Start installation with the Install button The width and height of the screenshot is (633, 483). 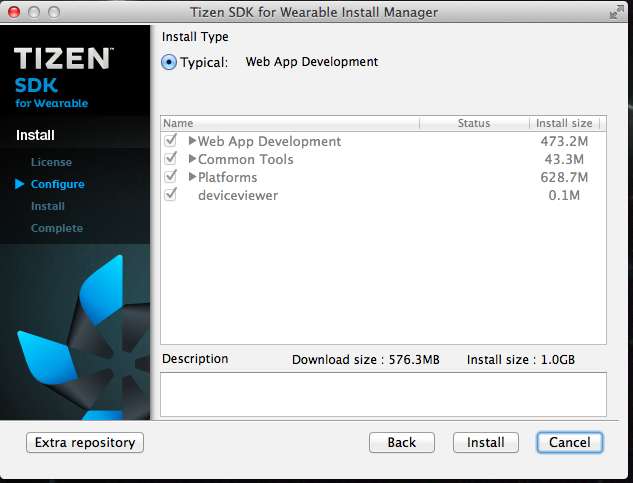click(x=486, y=443)
